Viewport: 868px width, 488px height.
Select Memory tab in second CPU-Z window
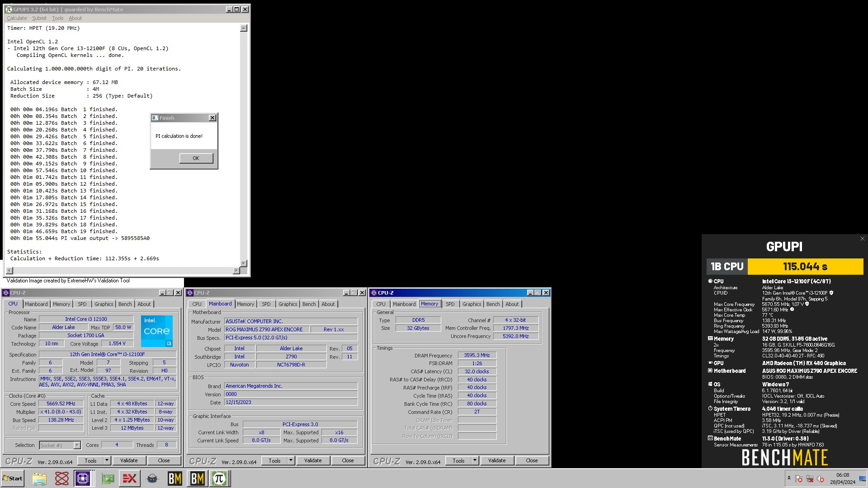tap(245, 304)
